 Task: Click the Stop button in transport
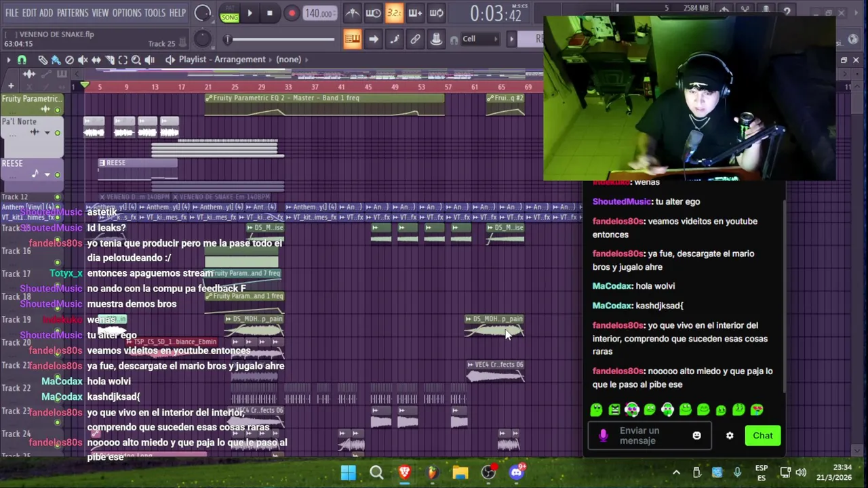(x=270, y=13)
